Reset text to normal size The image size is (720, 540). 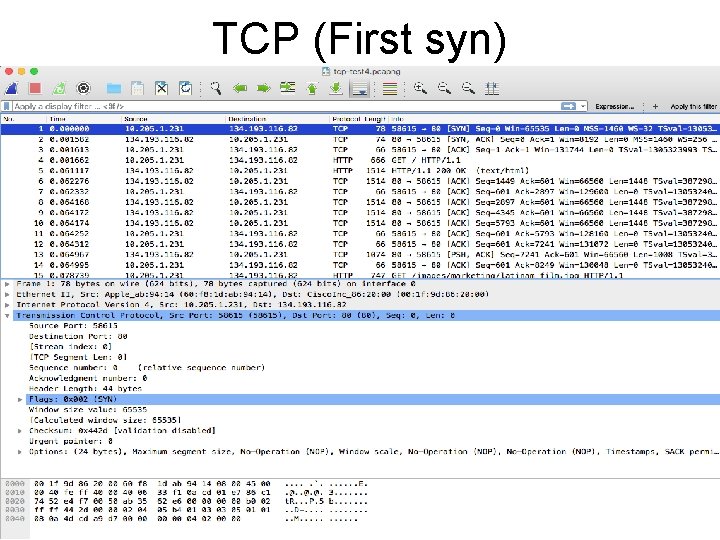(468, 88)
